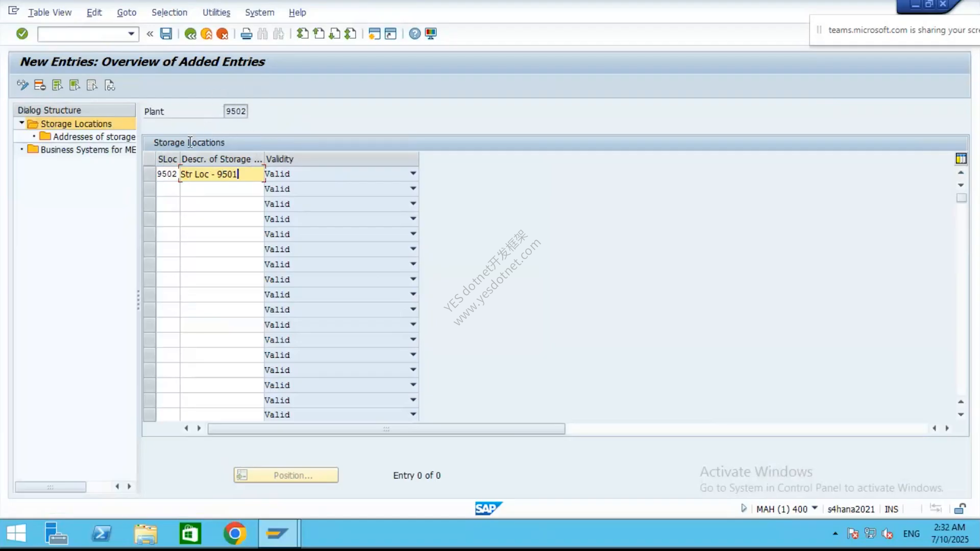Viewport: 980px width, 551px height.
Task: Click the Configuration Help document-glasses icon
Action: click(x=110, y=85)
